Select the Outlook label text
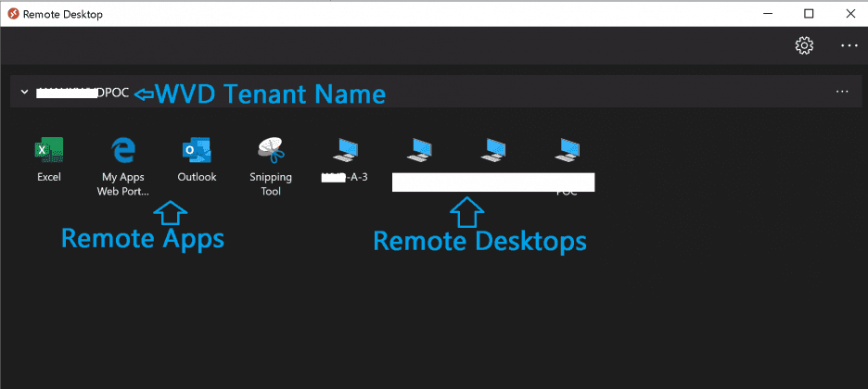Image resolution: width=868 pixels, height=389 pixels. pos(197,178)
